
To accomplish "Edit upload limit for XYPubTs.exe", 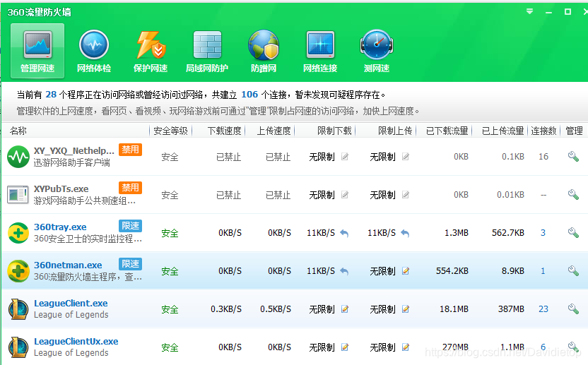I will [406, 195].
